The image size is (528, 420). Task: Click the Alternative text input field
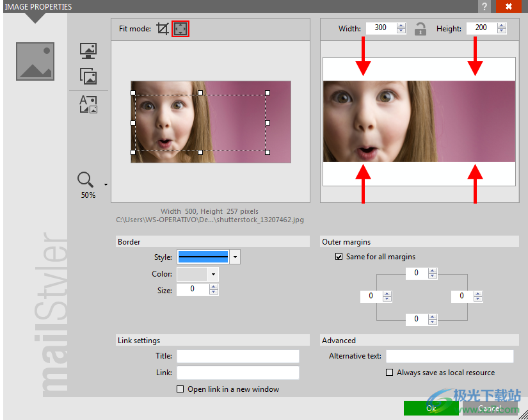pos(449,356)
